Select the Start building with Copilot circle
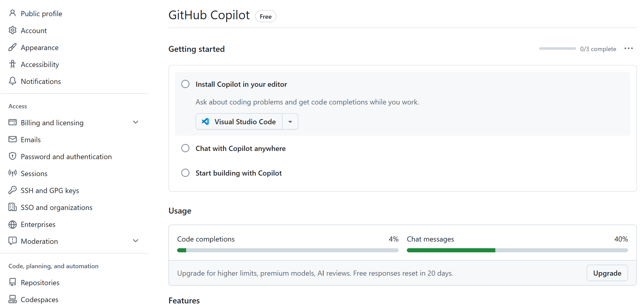 pyautogui.click(x=185, y=173)
